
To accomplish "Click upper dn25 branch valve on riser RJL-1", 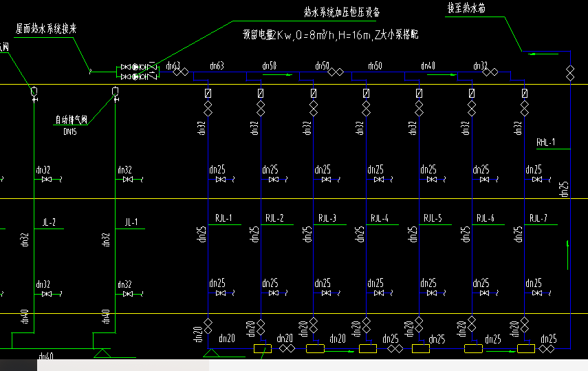I will (221, 180).
